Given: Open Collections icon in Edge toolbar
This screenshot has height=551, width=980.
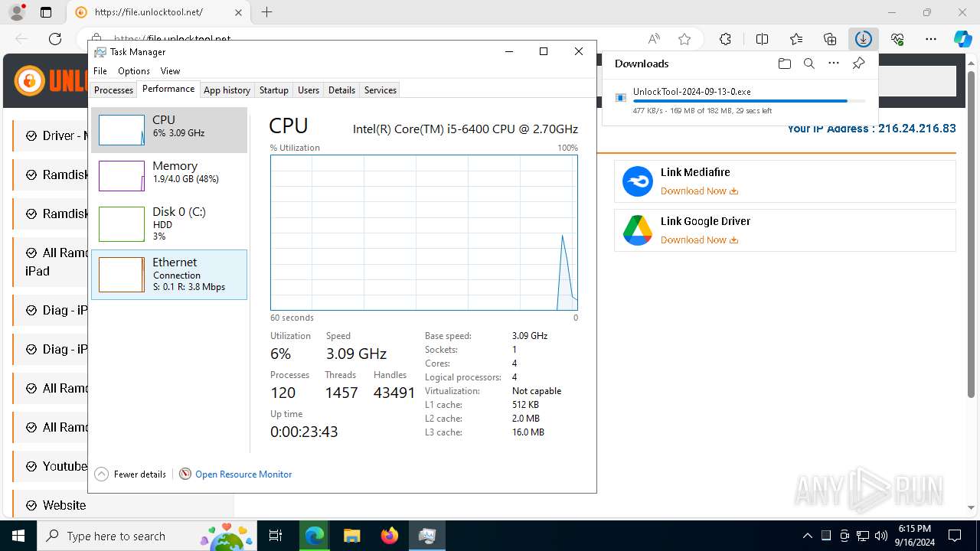Looking at the screenshot, I should (x=830, y=39).
